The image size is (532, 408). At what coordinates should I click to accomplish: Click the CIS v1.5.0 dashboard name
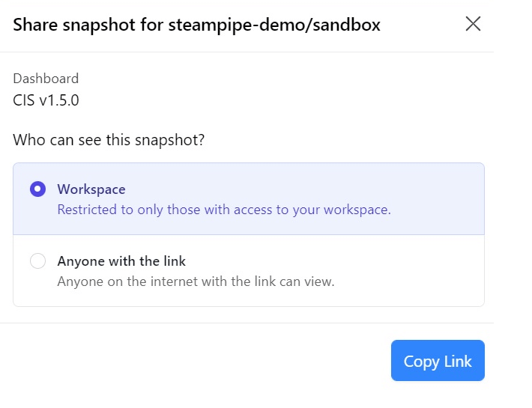tap(46, 100)
